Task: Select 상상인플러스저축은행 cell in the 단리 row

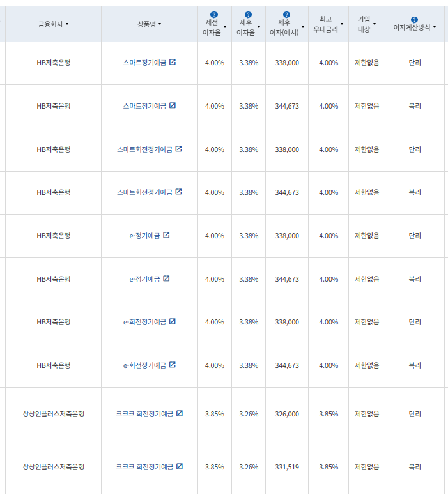Action: coord(54,414)
